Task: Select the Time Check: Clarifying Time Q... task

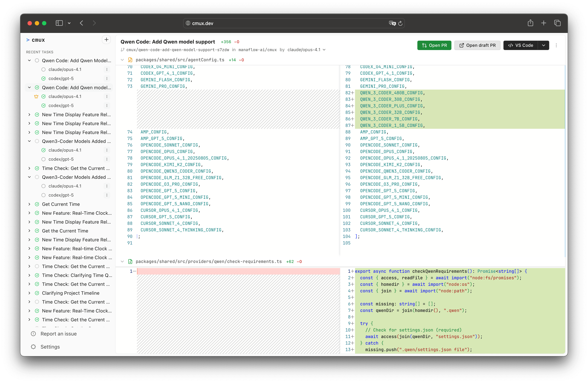Action: pos(77,275)
